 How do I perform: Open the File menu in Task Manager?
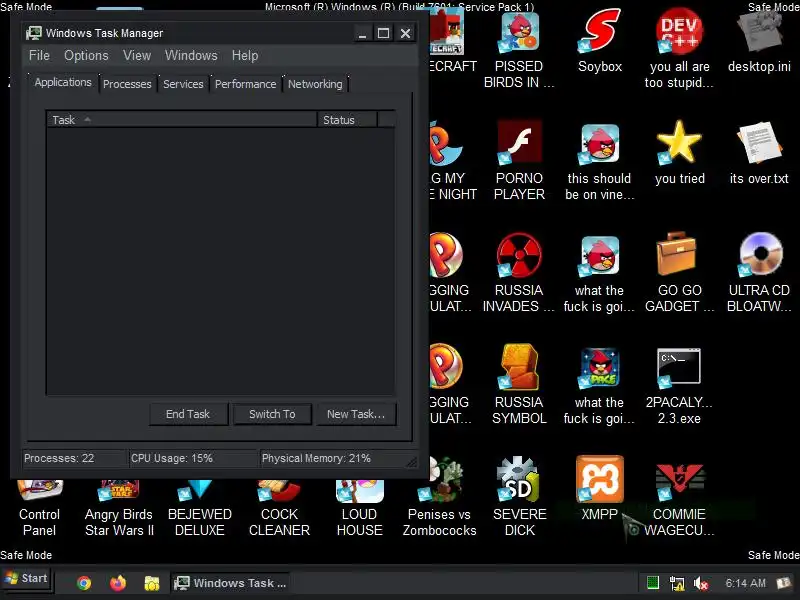[39, 55]
